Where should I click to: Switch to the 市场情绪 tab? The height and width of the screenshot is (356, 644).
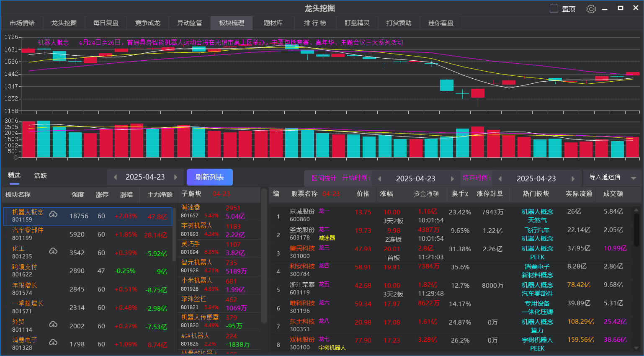point(22,23)
